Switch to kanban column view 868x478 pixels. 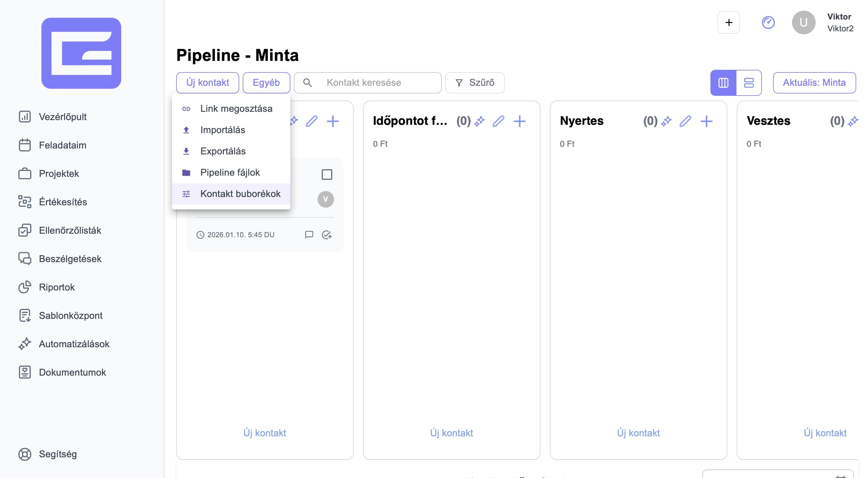[723, 83]
